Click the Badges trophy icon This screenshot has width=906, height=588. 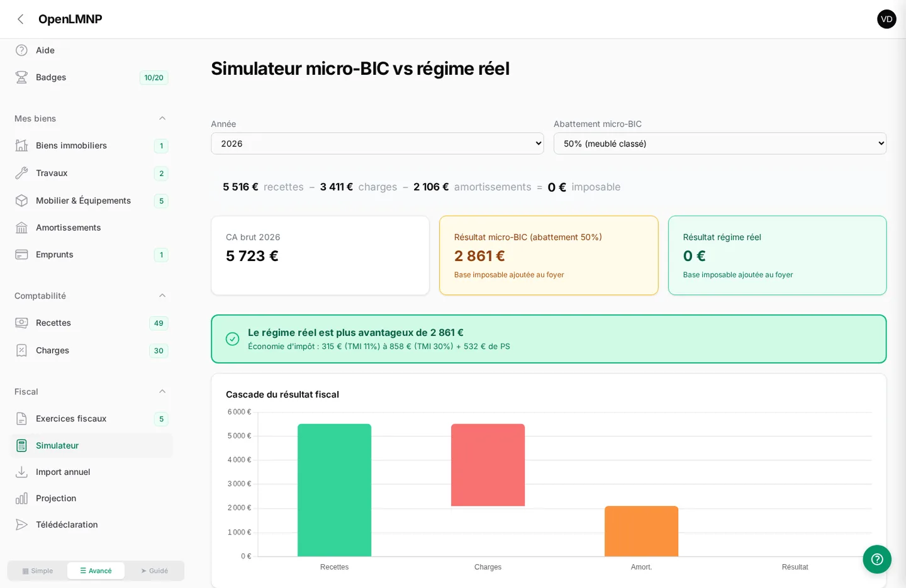[x=21, y=77]
